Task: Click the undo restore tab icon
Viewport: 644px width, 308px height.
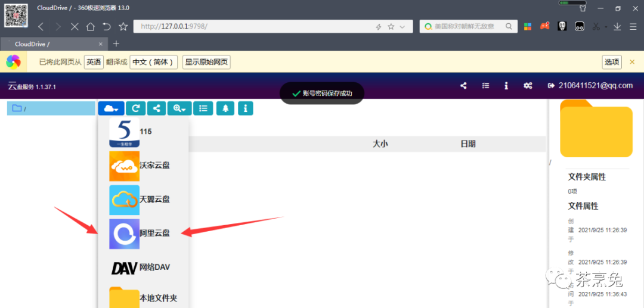Action: (x=107, y=27)
